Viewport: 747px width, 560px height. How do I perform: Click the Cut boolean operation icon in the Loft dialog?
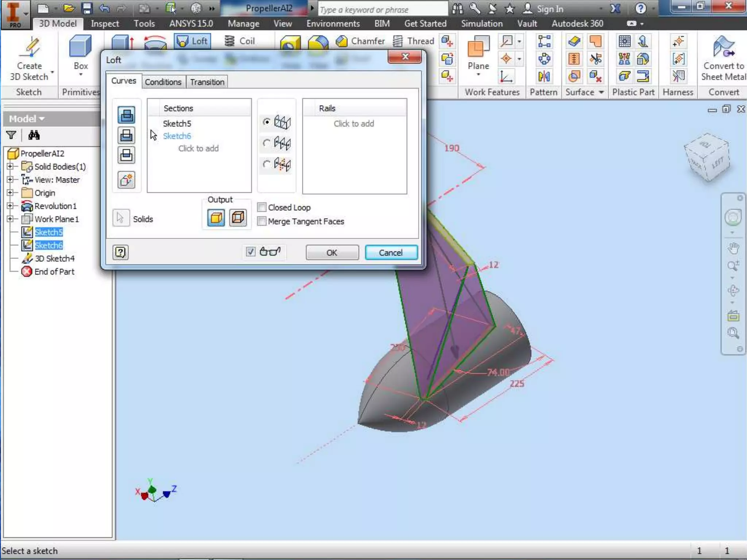pos(126,135)
